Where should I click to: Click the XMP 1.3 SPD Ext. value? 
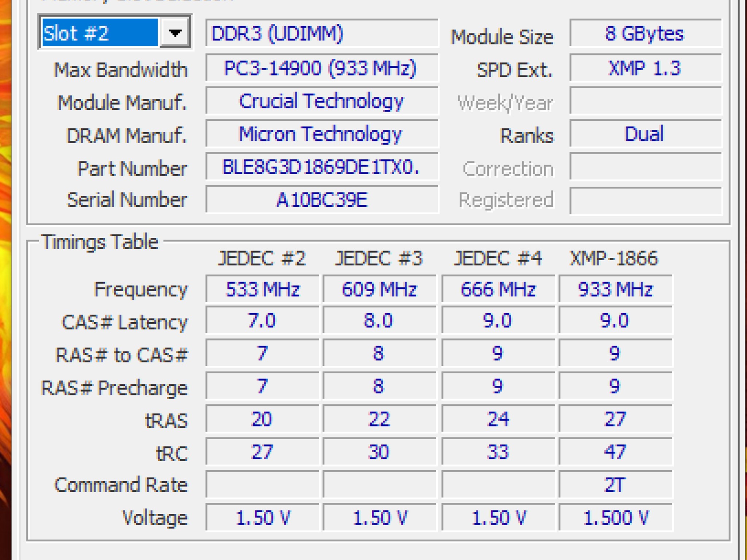[x=645, y=68]
